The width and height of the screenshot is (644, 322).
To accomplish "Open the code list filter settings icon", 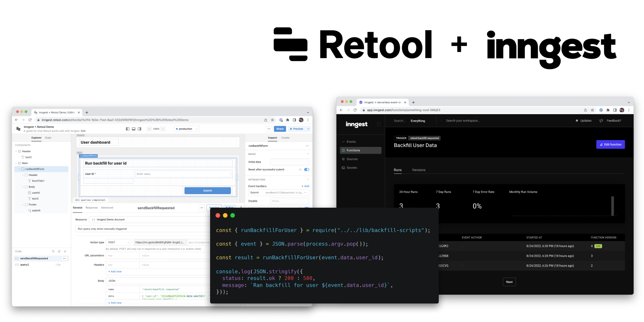I will 59,251.
